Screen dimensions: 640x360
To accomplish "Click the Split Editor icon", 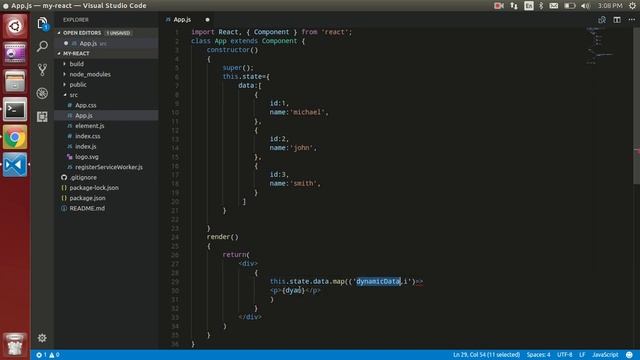I will (617, 20).
